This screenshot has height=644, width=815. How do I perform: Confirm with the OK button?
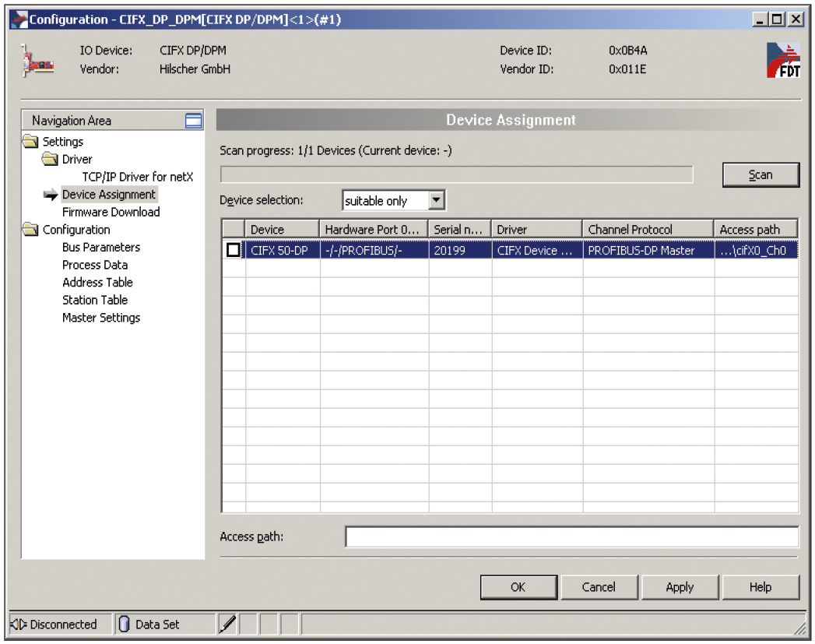point(518,587)
